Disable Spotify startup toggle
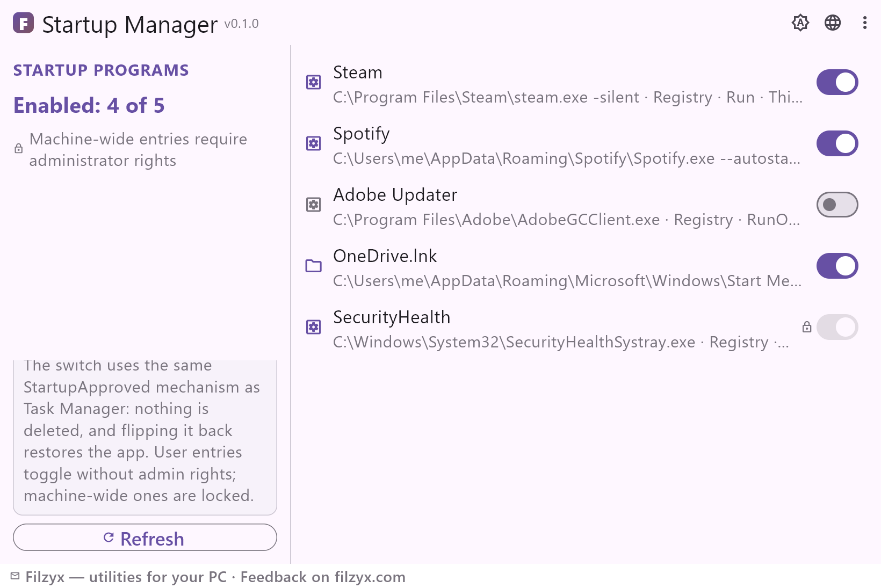The height and width of the screenshot is (588, 881). pyautogui.click(x=837, y=143)
